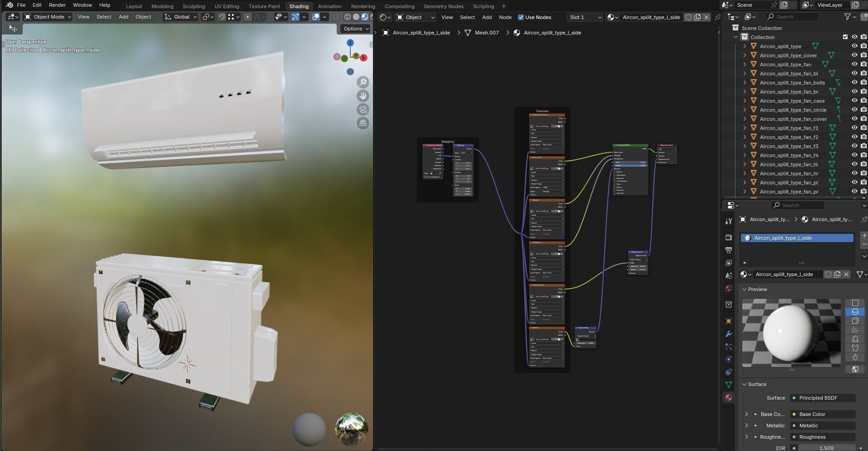This screenshot has width=868, height=451.
Task: Open the Render menu
Action: 57,5
